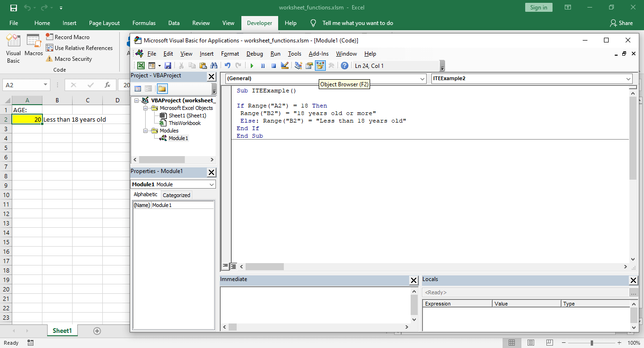Select the Categorized tab in the Properties panel
The image size is (644, 348).
point(176,195)
